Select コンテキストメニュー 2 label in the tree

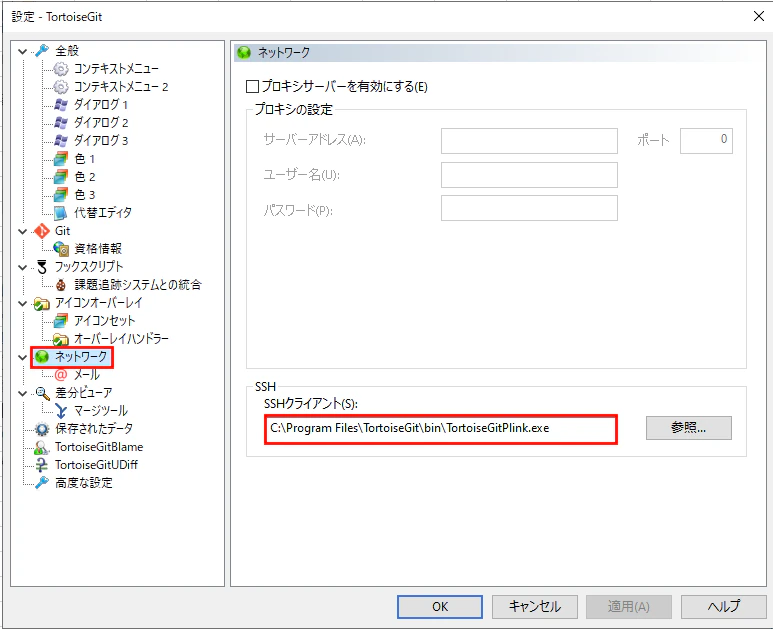click(121, 87)
